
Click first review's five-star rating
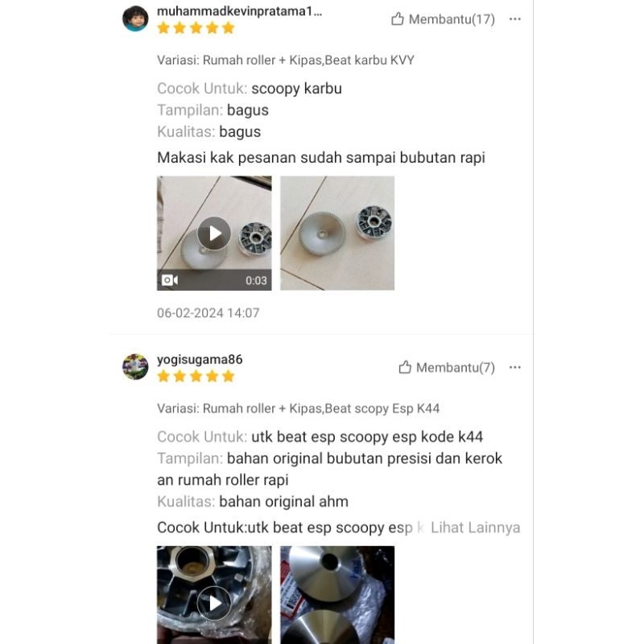tap(196, 28)
